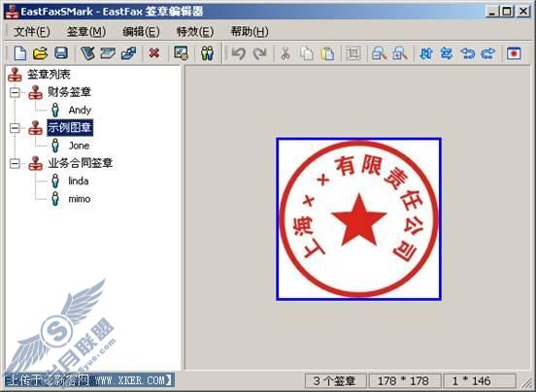
Task: Select user Andy in the tree
Action: point(80,111)
